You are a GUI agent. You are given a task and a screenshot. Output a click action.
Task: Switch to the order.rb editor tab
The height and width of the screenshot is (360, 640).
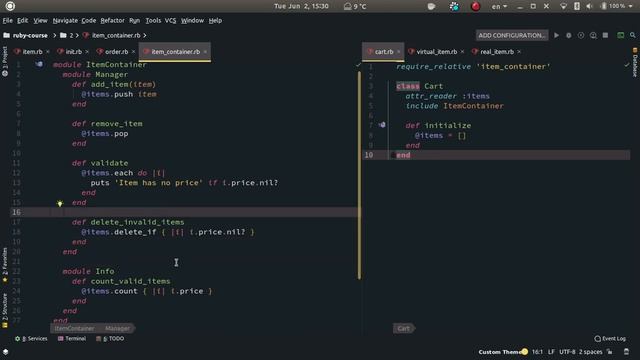click(116, 52)
